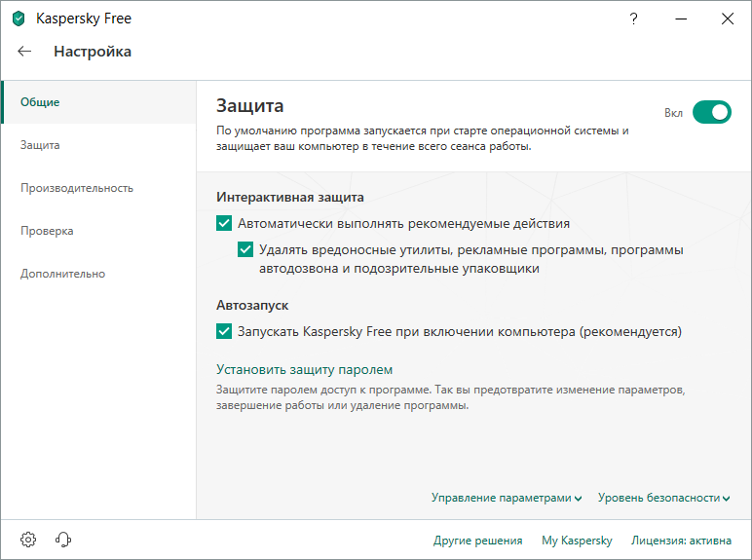Viewport: 752px width, 560px height.
Task: Open the Производительность sidebar section
Action: [77, 188]
